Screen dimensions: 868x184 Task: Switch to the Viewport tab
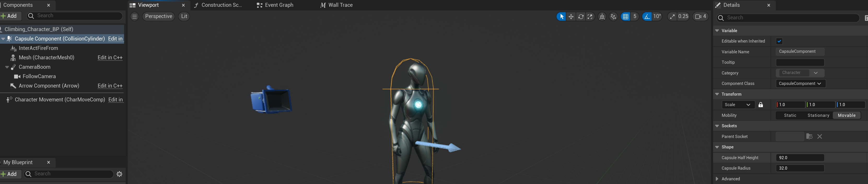(x=158, y=5)
